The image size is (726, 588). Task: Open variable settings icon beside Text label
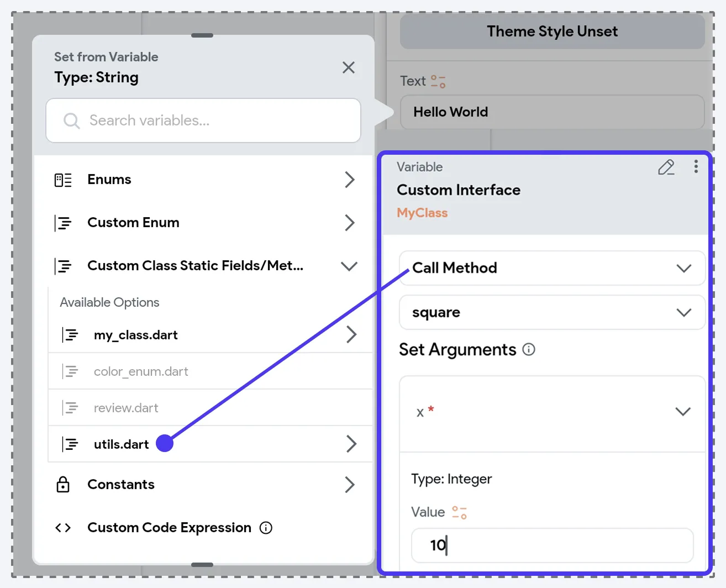pos(438,82)
